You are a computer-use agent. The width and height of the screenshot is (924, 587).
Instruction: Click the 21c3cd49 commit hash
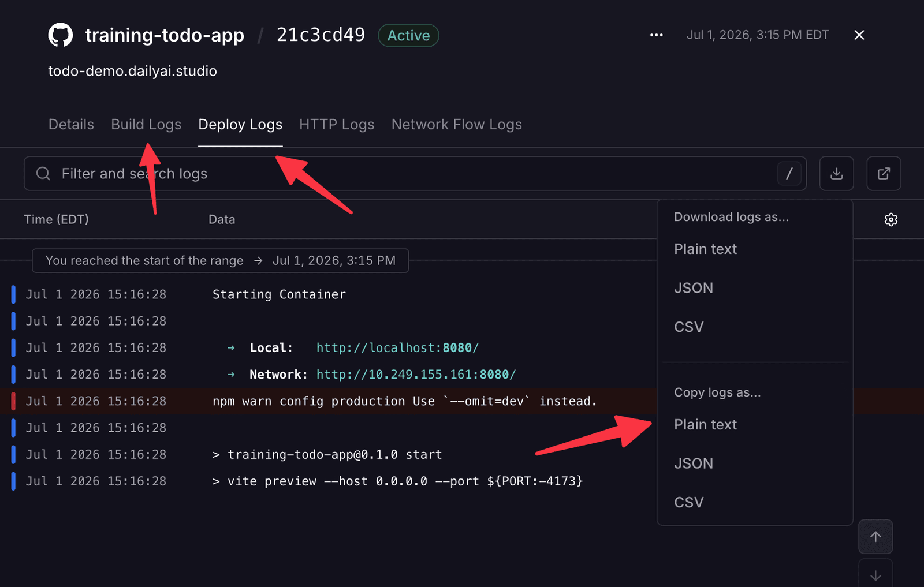[321, 35]
